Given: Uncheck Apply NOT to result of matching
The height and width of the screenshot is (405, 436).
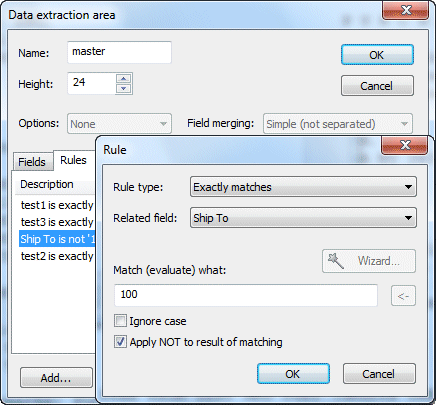Looking at the screenshot, I should pos(120,342).
